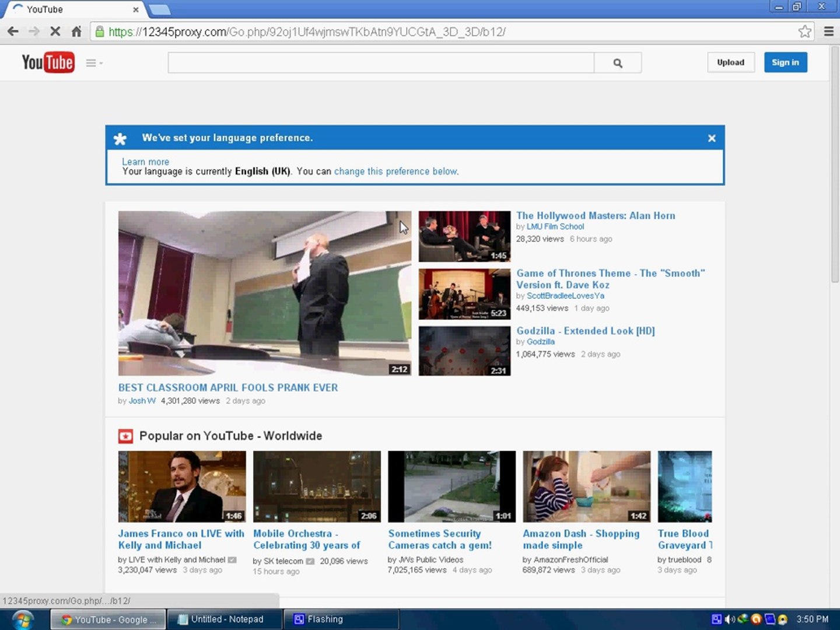Visit SK telecom channel link

(283, 561)
